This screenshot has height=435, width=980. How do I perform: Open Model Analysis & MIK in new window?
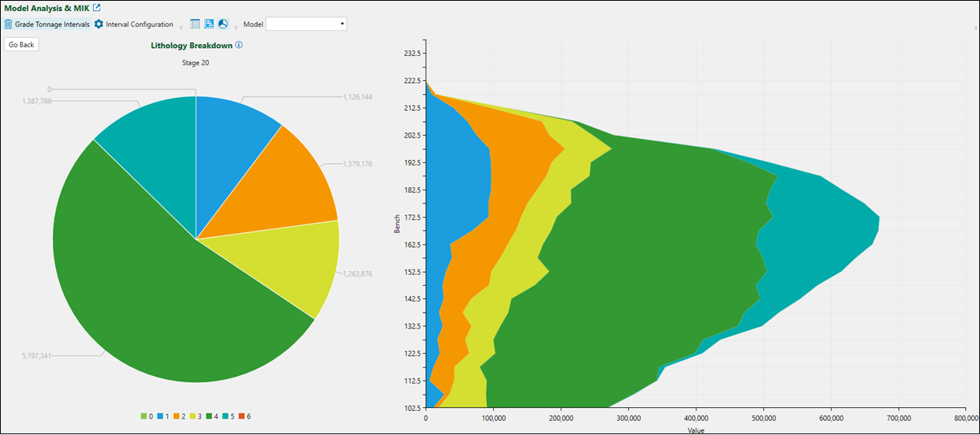(x=96, y=8)
